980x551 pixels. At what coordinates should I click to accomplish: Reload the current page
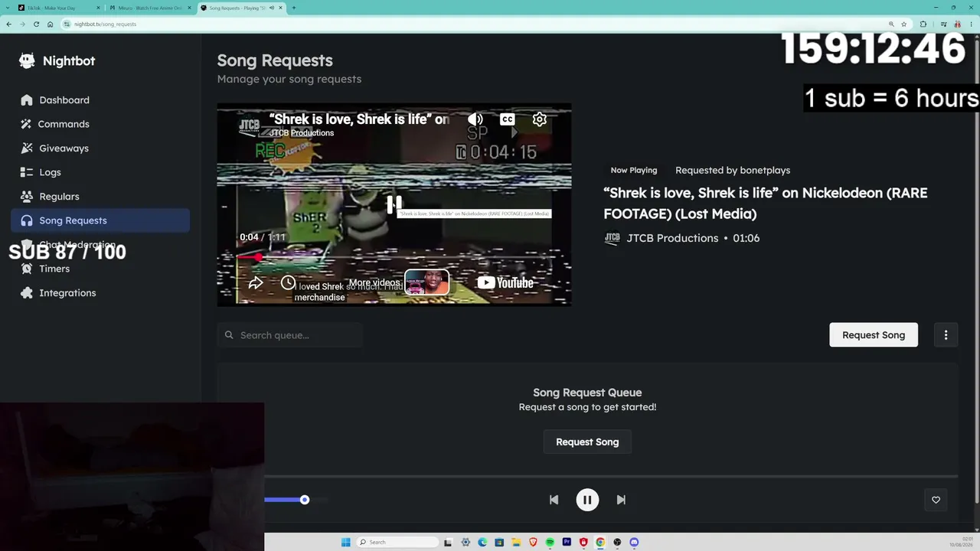pyautogui.click(x=36, y=24)
